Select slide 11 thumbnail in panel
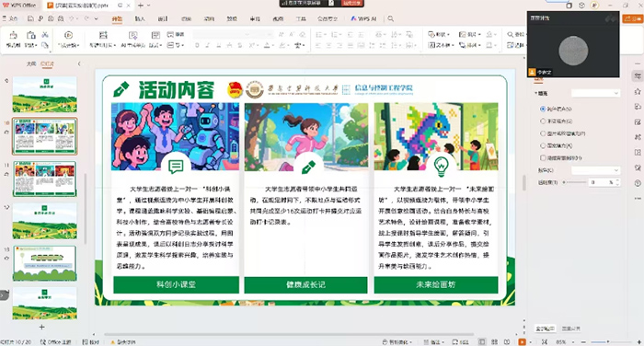This screenshot has height=346, width=644. click(45, 179)
